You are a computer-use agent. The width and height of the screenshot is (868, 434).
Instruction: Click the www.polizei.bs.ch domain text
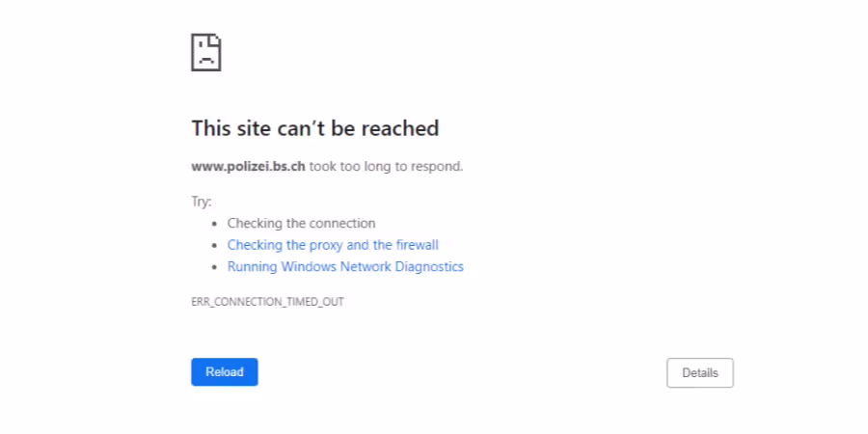(249, 167)
